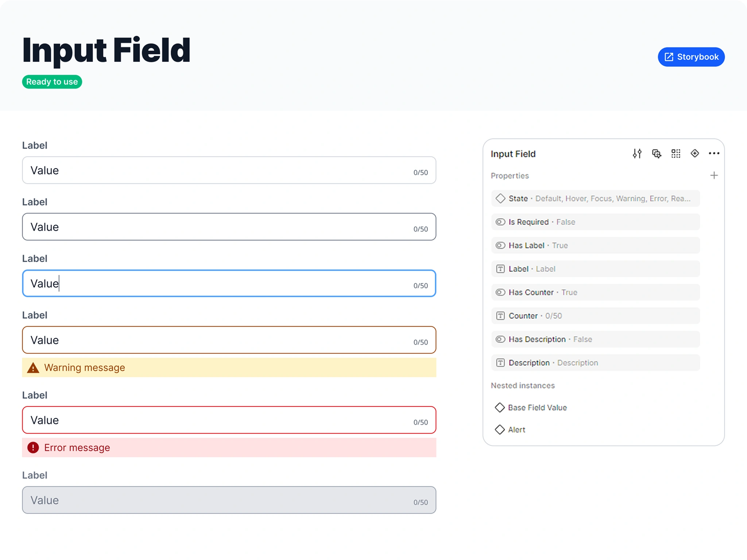This screenshot has width=747, height=560.
Task: Click the swap instances icon on Input Field panel
Action: (657, 153)
